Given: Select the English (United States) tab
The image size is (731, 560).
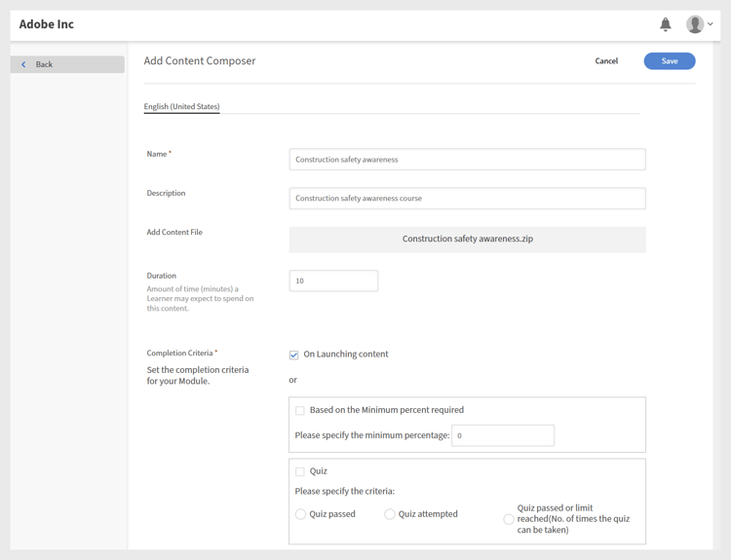Looking at the screenshot, I should pyautogui.click(x=182, y=107).
